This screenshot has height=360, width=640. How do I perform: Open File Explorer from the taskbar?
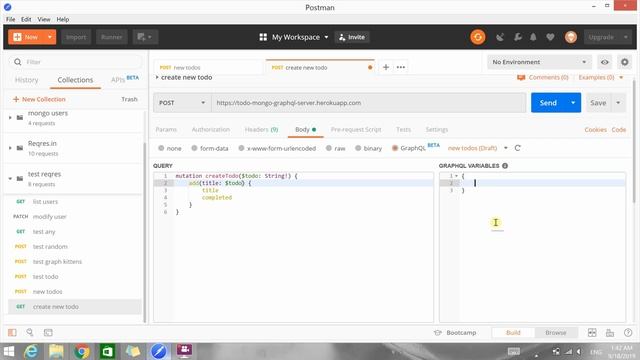point(56,351)
